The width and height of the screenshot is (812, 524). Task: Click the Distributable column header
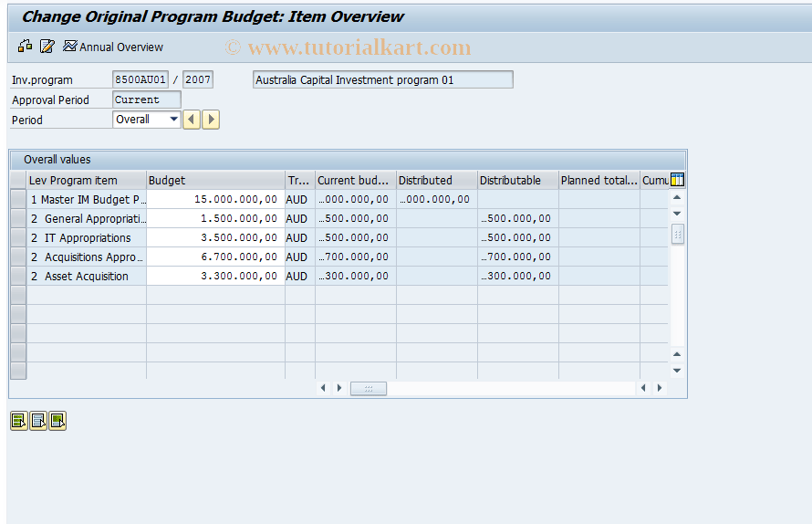pos(518,181)
